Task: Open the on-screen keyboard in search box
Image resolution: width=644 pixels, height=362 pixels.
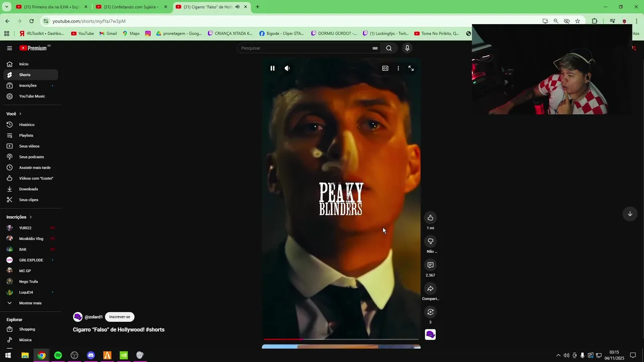Action: coord(375,48)
